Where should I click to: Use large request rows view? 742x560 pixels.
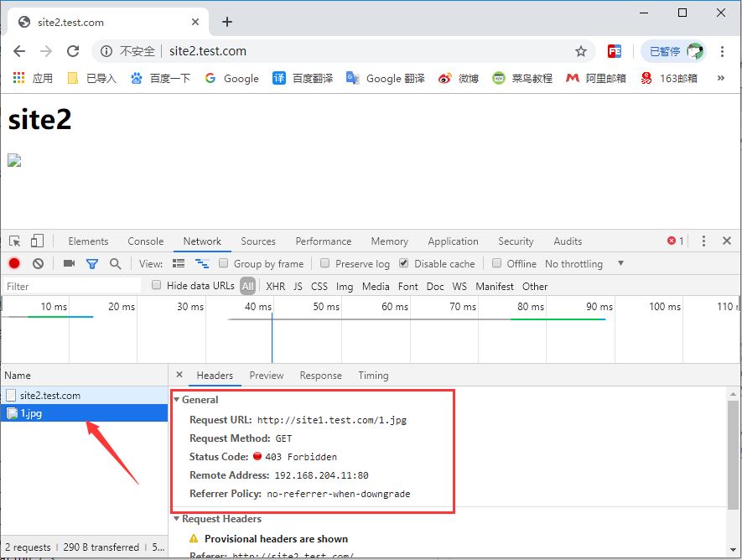[179, 263]
